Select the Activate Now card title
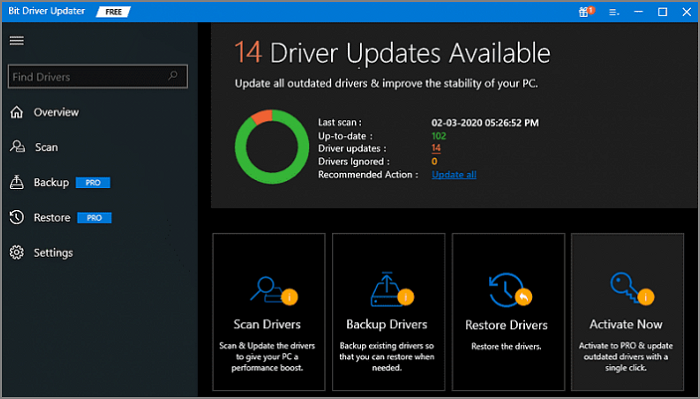Screen dimensions: 700x399 [626, 324]
